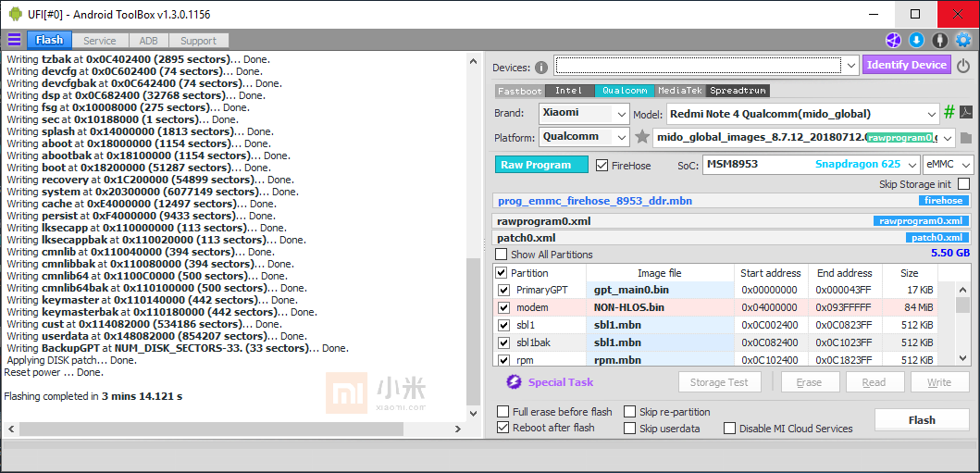Select the Fastboot mode tab

pyautogui.click(x=520, y=91)
